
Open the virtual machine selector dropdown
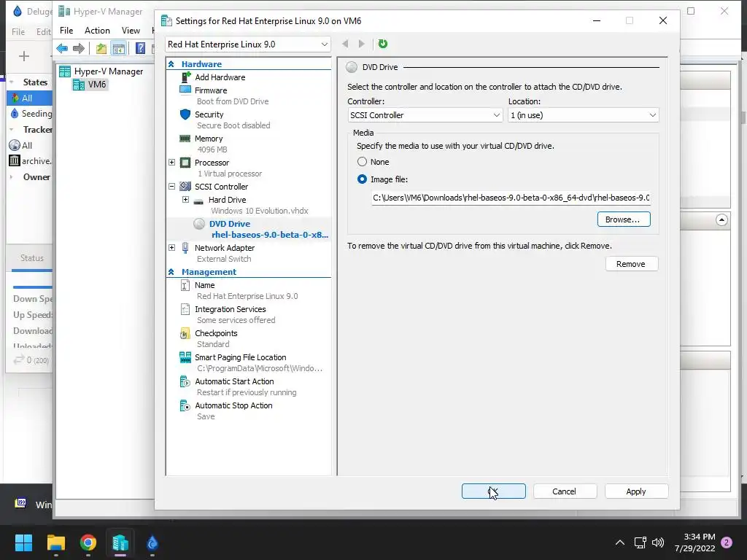(x=248, y=44)
